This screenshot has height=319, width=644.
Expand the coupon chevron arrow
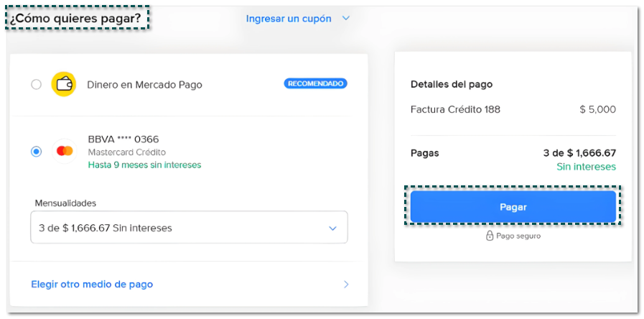point(345,18)
